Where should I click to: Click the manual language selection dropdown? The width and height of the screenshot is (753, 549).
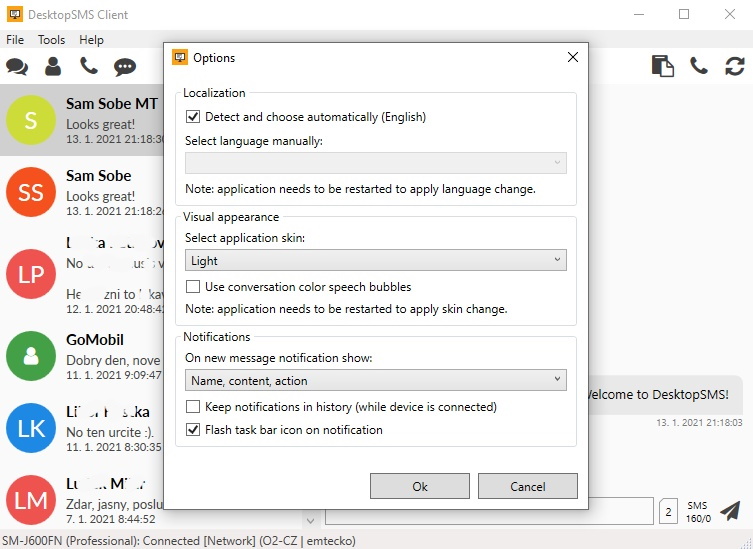pos(375,163)
